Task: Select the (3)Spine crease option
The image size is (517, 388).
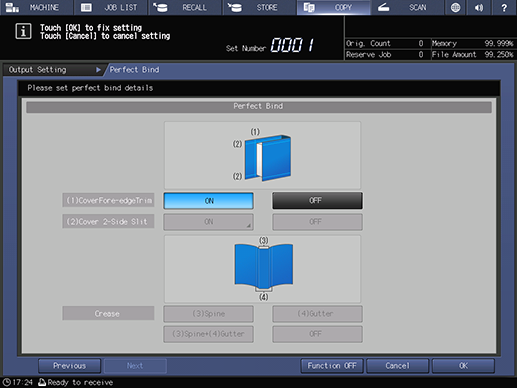Action: click(x=209, y=314)
